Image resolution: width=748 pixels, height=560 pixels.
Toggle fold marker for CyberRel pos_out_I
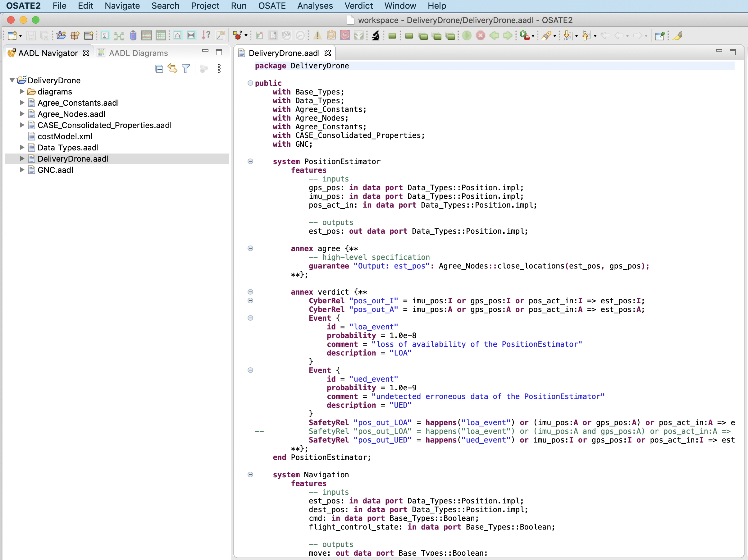pos(250,301)
